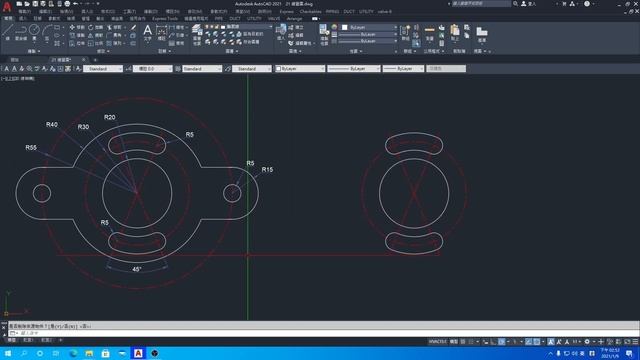Open the Layer Properties manager icon

coord(197,34)
